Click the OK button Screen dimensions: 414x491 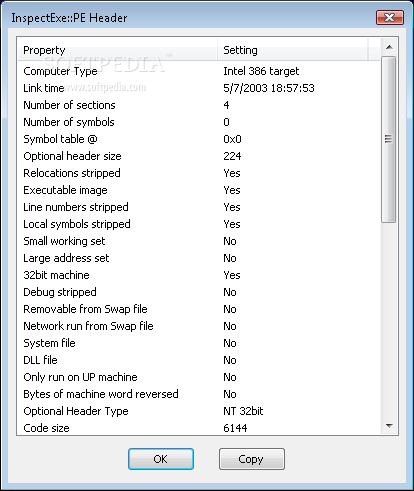(x=161, y=459)
